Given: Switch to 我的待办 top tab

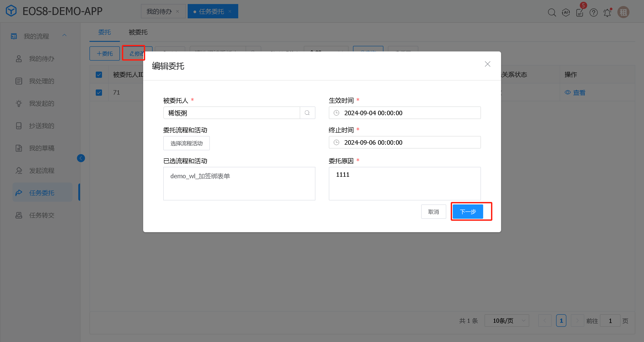Looking at the screenshot, I should coord(159,11).
